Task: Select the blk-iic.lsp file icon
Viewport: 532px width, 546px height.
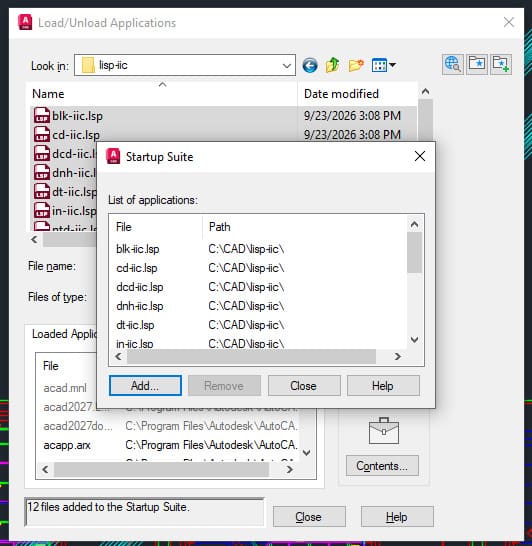Action: pyautogui.click(x=41, y=116)
